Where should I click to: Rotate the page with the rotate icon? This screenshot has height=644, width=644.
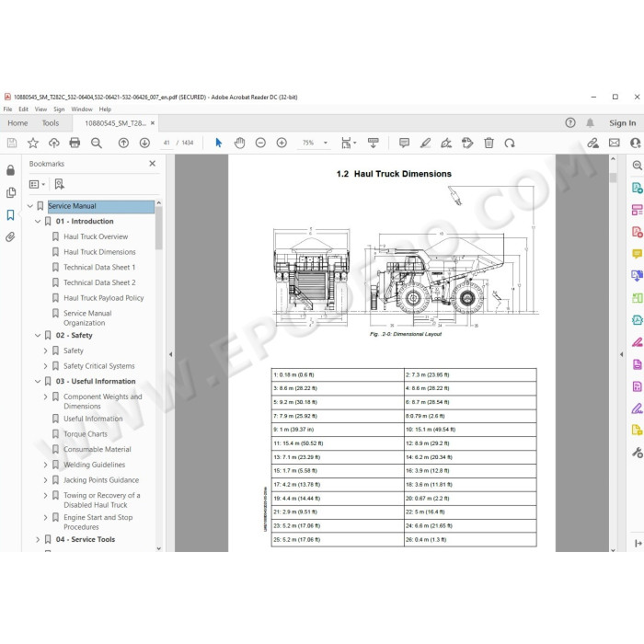(x=510, y=143)
